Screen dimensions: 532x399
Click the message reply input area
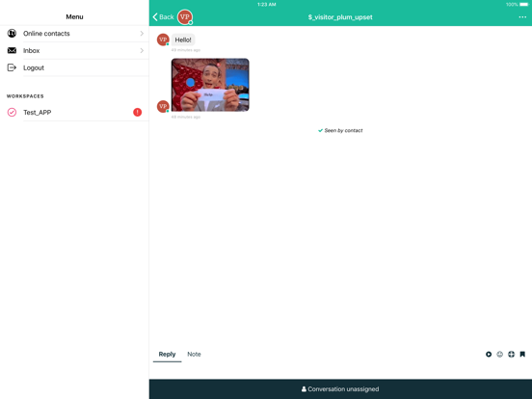[x=340, y=371]
